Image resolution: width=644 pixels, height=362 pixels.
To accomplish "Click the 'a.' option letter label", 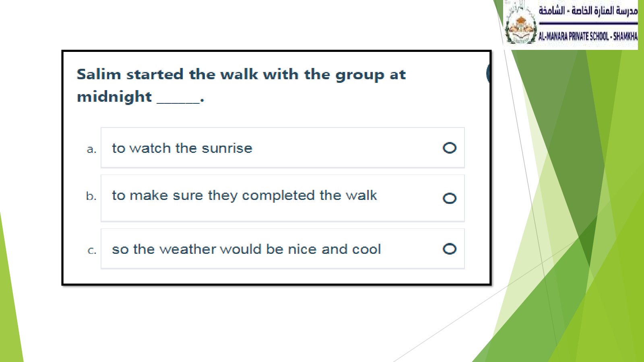I will (x=91, y=149).
